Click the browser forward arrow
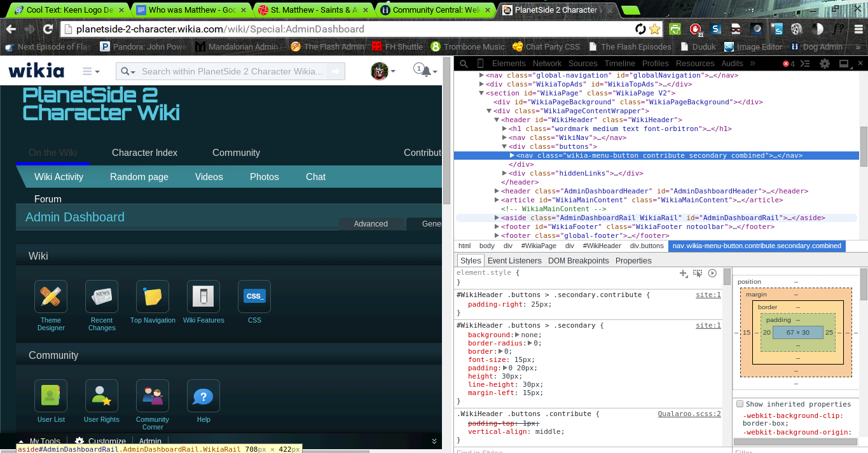This screenshot has height=453, width=868. tap(29, 29)
